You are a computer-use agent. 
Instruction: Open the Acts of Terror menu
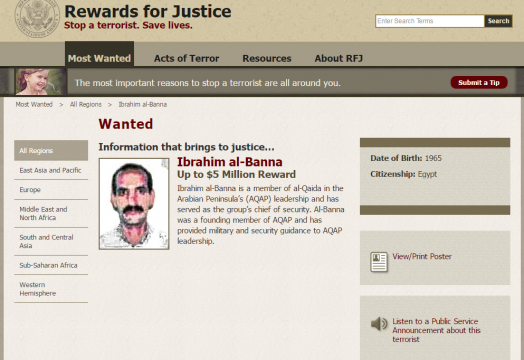point(186,58)
